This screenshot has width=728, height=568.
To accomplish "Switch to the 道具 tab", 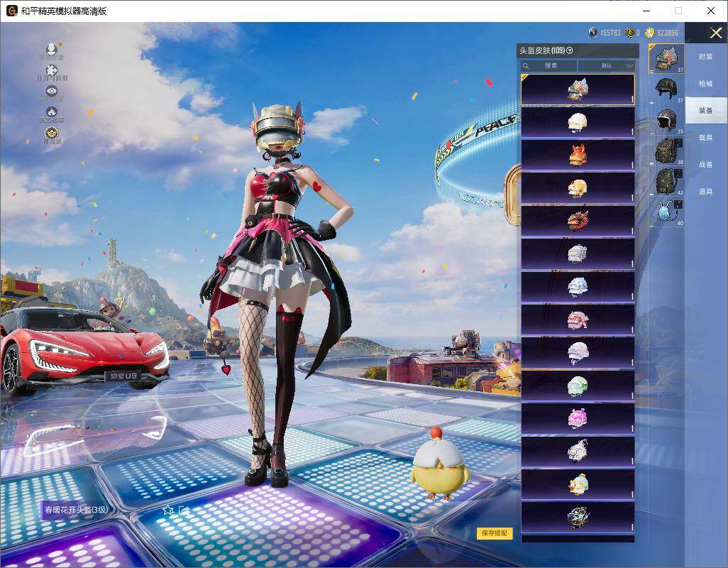I will coord(706,192).
